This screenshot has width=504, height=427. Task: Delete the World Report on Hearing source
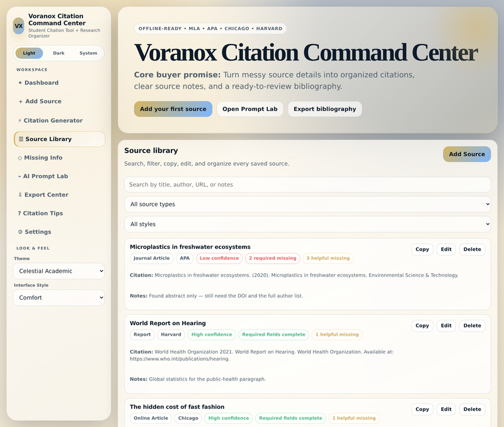(x=472, y=326)
